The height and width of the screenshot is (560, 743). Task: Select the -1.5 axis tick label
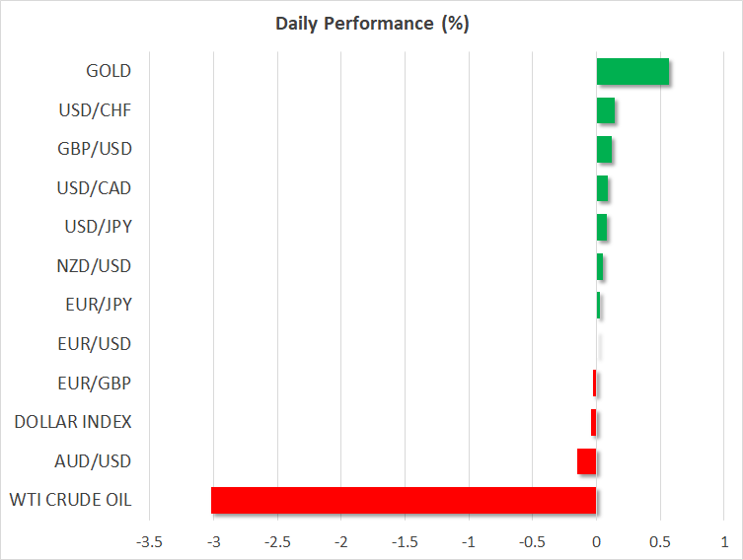406,541
